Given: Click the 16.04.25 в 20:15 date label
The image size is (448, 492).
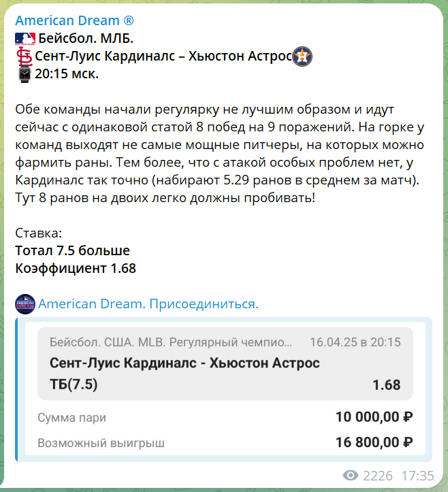Looking at the screenshot, I should pyautogui.click(x=355, y=342).
